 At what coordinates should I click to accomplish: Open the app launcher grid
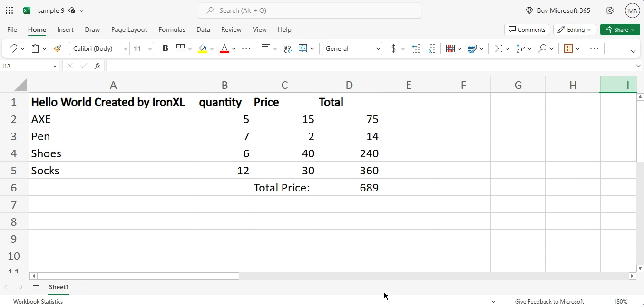[x=10, y=10]
